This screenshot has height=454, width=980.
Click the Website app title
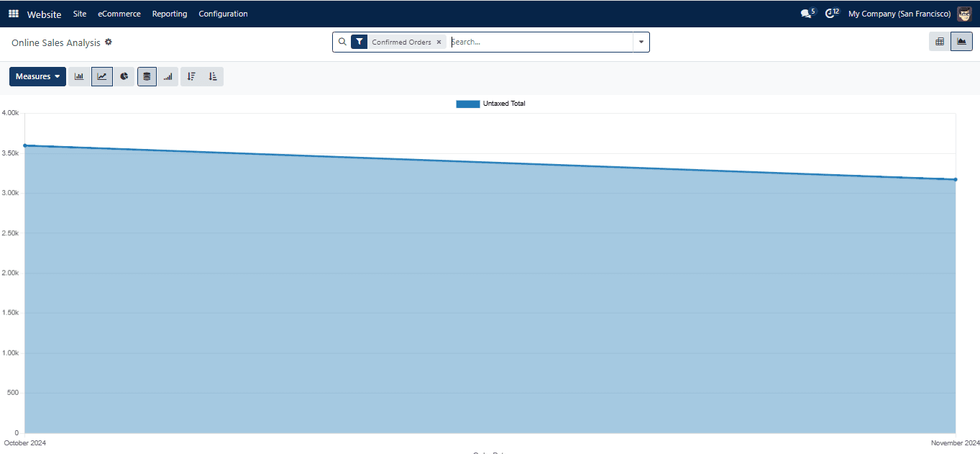click(45, 14)
